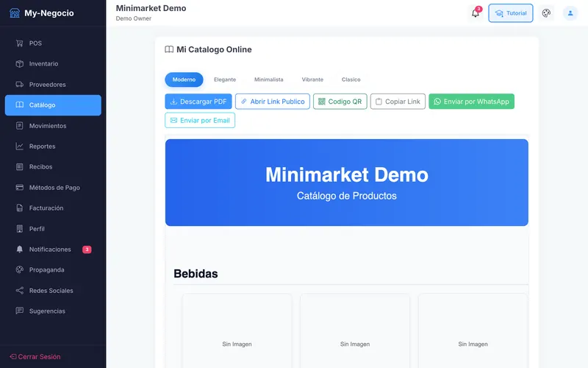
Task: Open the Proveedores section
Action: tap(53, 85)
